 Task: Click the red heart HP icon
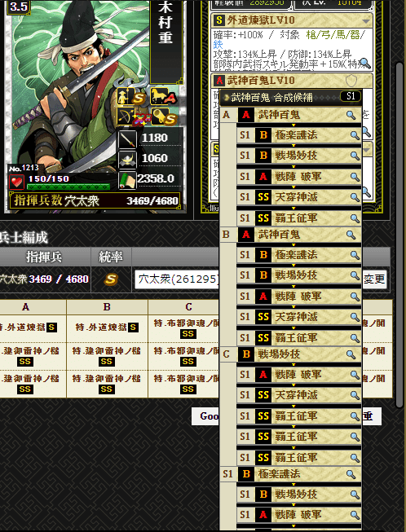[x=16, y=182]
